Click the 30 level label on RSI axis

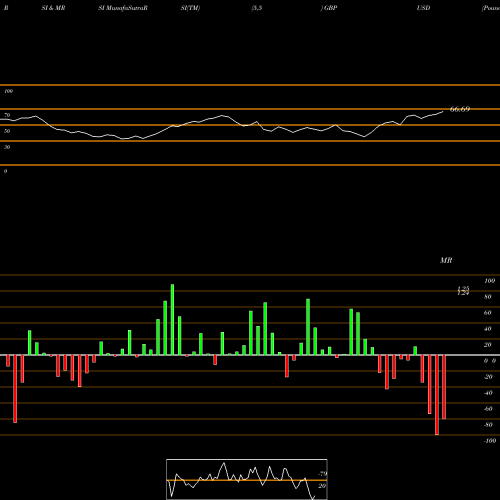(x=7, y=147)
